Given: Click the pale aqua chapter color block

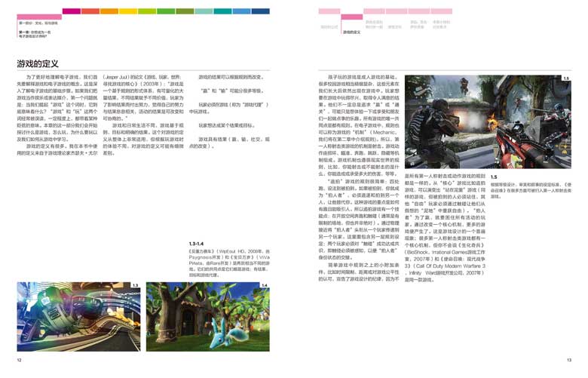Looking at the screenshot, I should pos(204,11).
